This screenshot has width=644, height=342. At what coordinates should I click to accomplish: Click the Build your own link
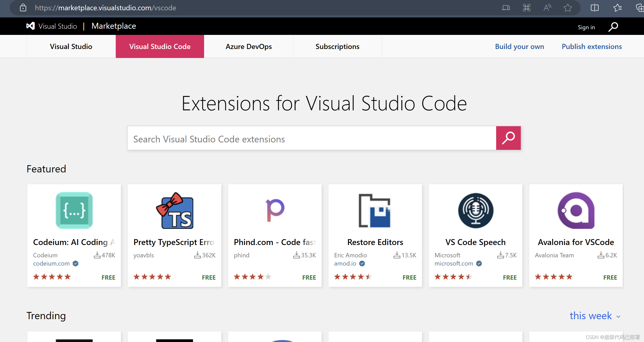pyautogui.click(x=519, y=46)
